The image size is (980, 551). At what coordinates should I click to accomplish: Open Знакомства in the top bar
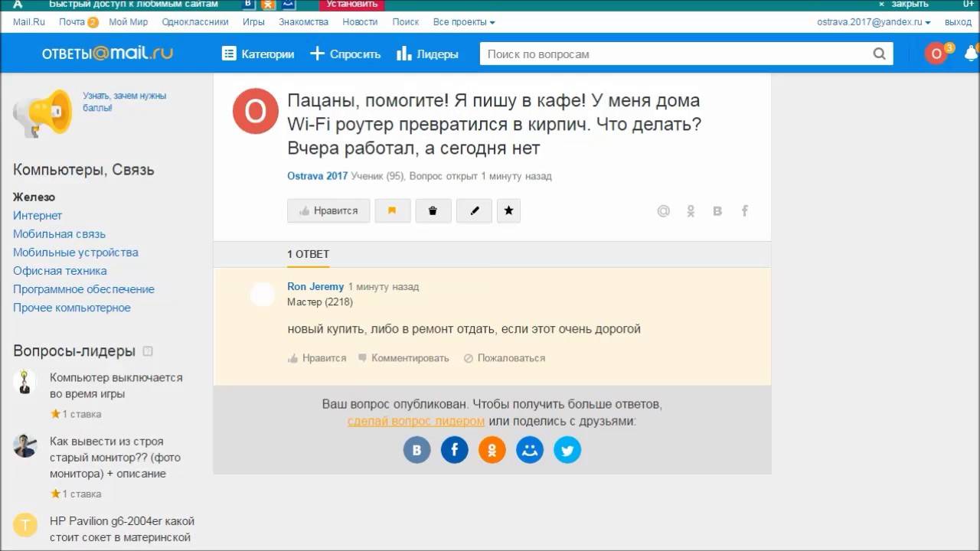point(304,22)
